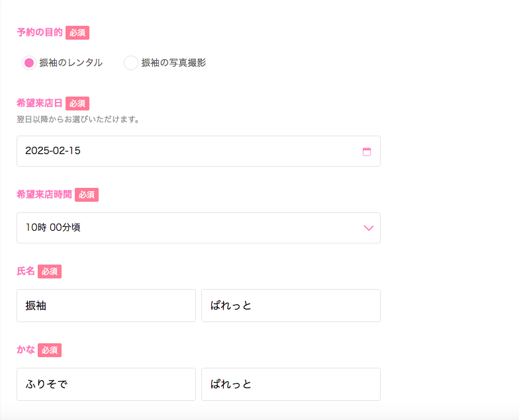Click the かな given name field ぱれっと
519x420 pixels.
[291, 384]
